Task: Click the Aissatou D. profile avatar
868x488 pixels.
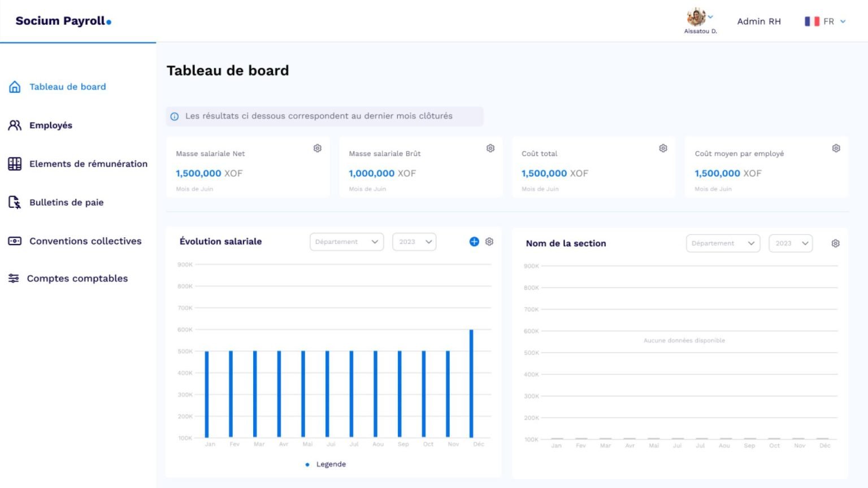Action: [696, 17]
